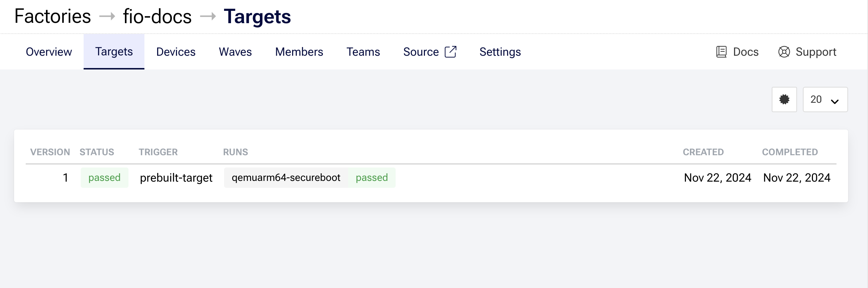Navigate to fio-docs breadcrumb
Image resolution: width=868 pixels, height=288 pixels.
157,17
